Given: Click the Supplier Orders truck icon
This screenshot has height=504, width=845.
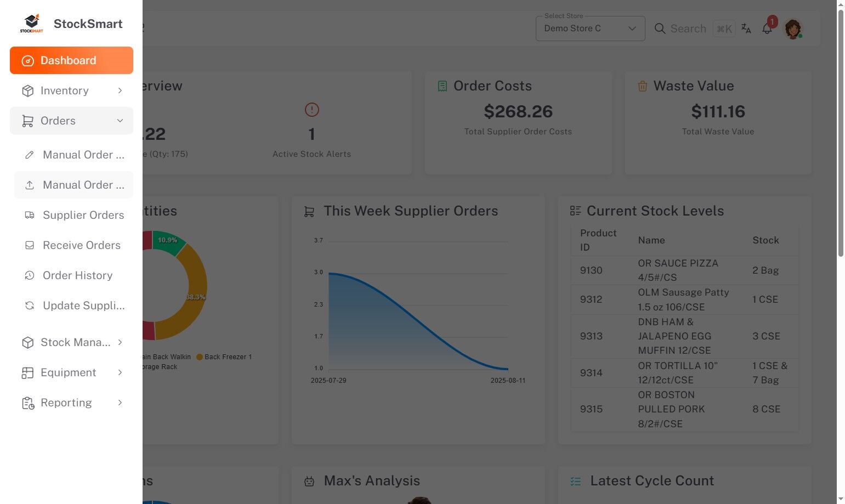Looking at the screenshot, I should 30,216.
